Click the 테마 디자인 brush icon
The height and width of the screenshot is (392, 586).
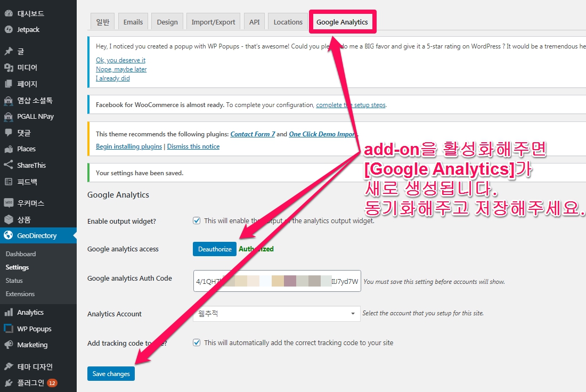coord(8,366)
